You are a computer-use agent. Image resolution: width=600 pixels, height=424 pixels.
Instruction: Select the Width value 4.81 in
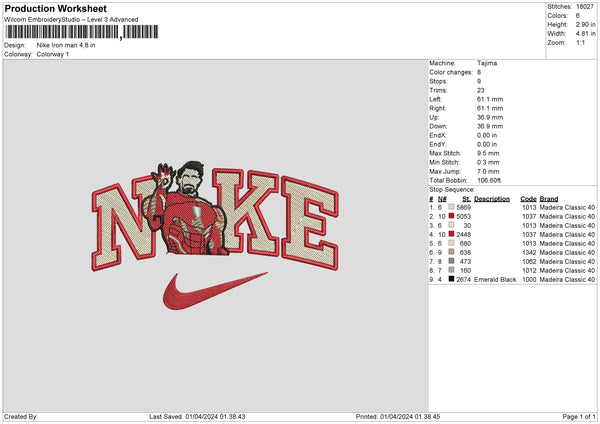coord(585,34)
